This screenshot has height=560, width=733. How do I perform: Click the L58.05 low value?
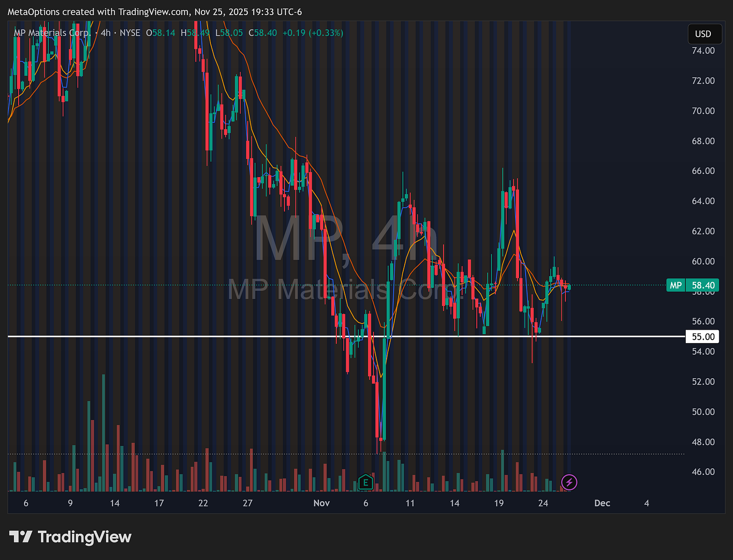229,33
